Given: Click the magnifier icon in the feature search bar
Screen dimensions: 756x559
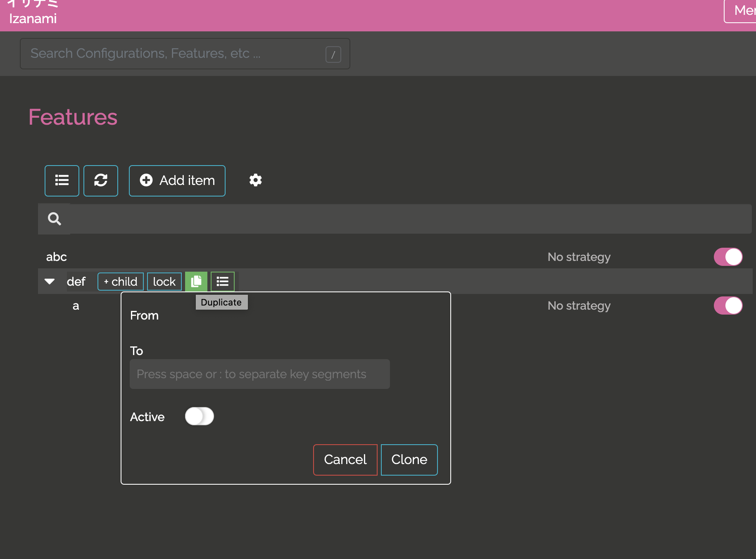Looking at the screenshot, I should (54, 218).
